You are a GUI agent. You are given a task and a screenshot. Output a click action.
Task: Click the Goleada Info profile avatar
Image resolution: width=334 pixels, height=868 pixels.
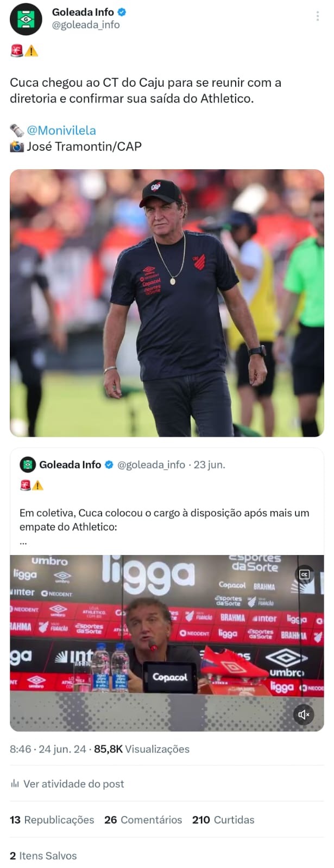click(x=26, y=19)
